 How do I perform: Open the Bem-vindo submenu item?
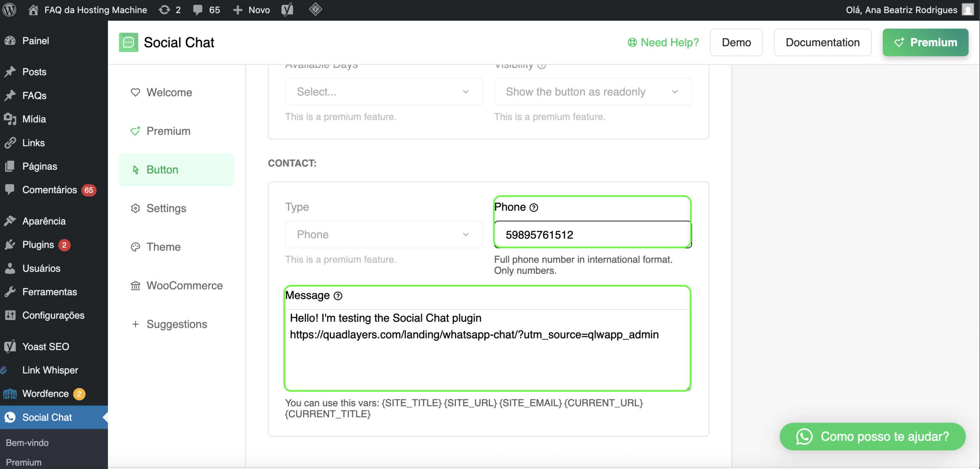tap(27, 443)
